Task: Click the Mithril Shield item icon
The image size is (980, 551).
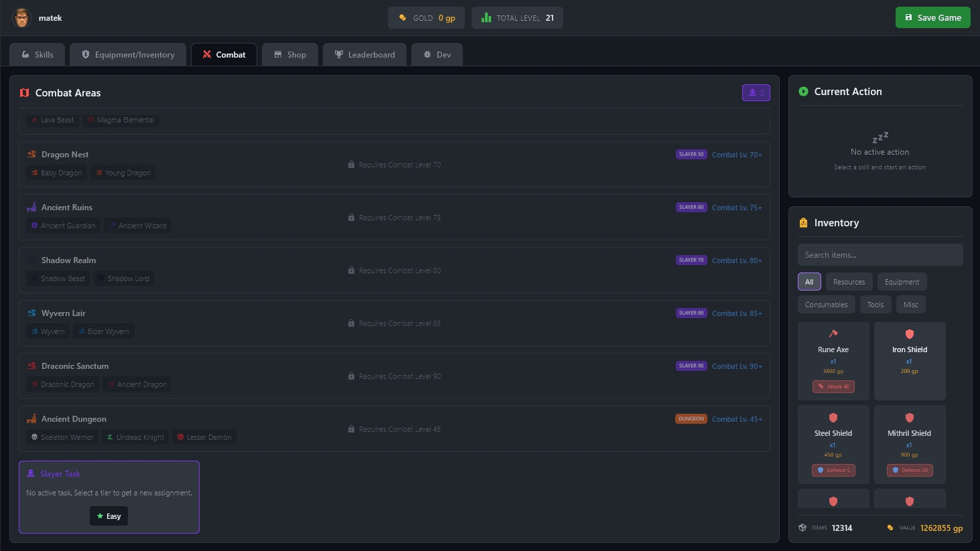Action: point(909,418)
